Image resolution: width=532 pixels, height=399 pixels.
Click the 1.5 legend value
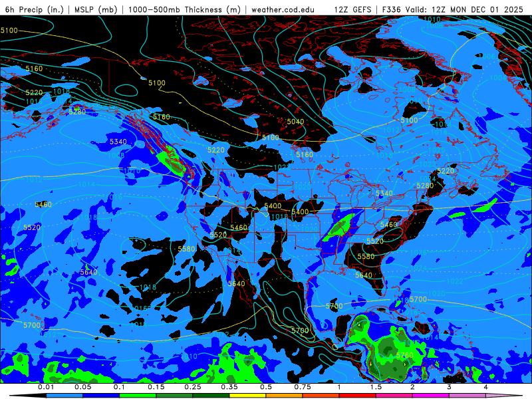(x=376, y=387)
